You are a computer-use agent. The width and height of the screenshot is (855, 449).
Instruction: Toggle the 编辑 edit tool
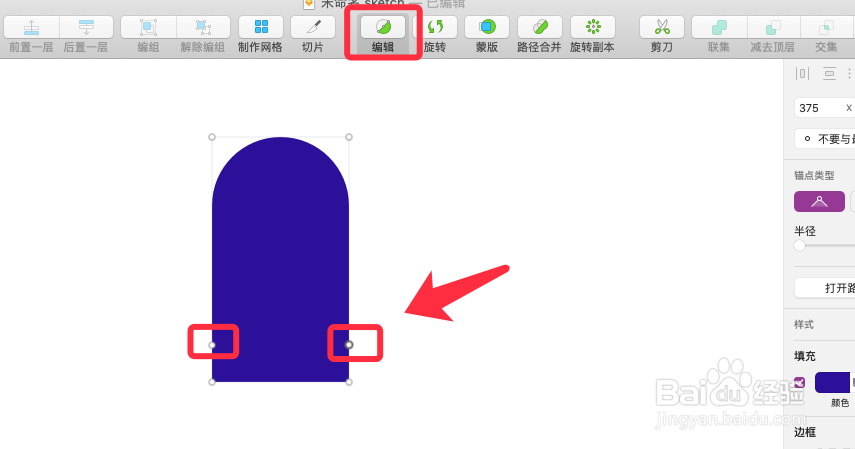383,27
